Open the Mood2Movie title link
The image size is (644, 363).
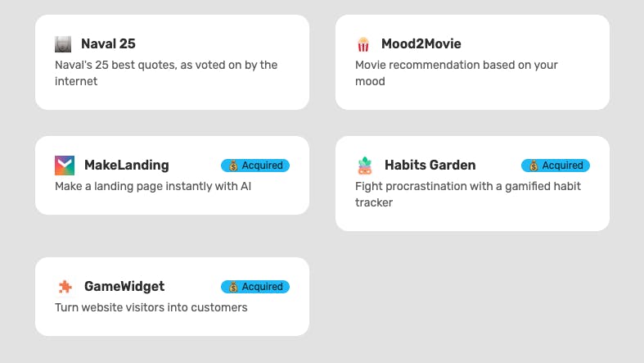tap(421, 43)
